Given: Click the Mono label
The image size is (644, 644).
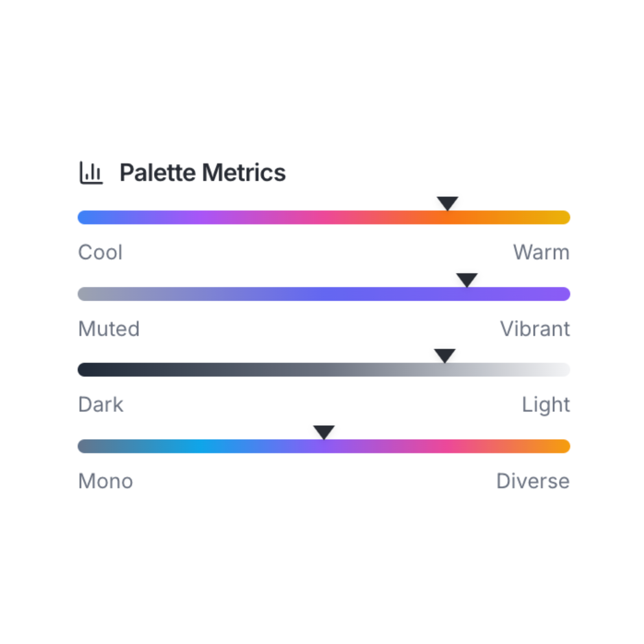Looking at the screenshot, I should pos(106,481).
